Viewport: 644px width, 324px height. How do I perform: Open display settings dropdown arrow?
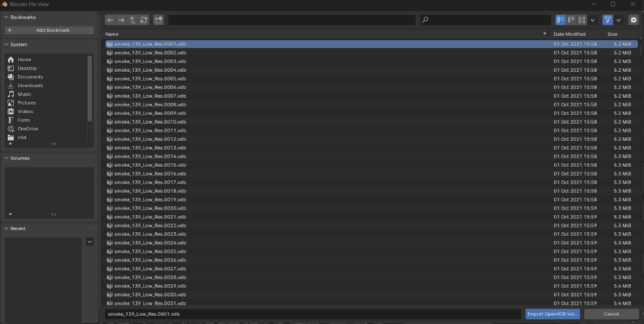(x=593, y=20)
